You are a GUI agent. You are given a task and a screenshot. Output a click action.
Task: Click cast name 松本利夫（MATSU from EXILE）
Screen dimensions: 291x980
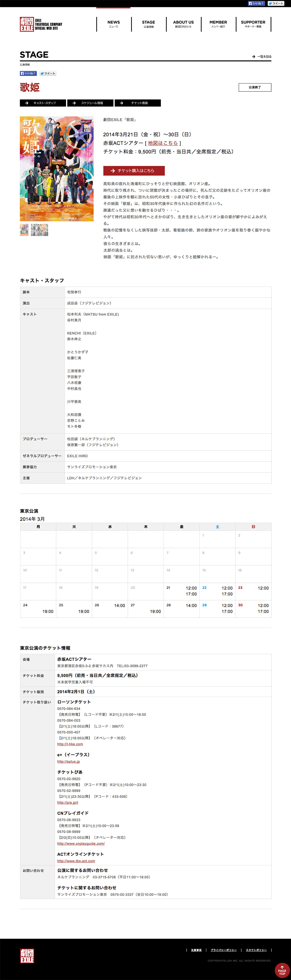coord(93,314)
